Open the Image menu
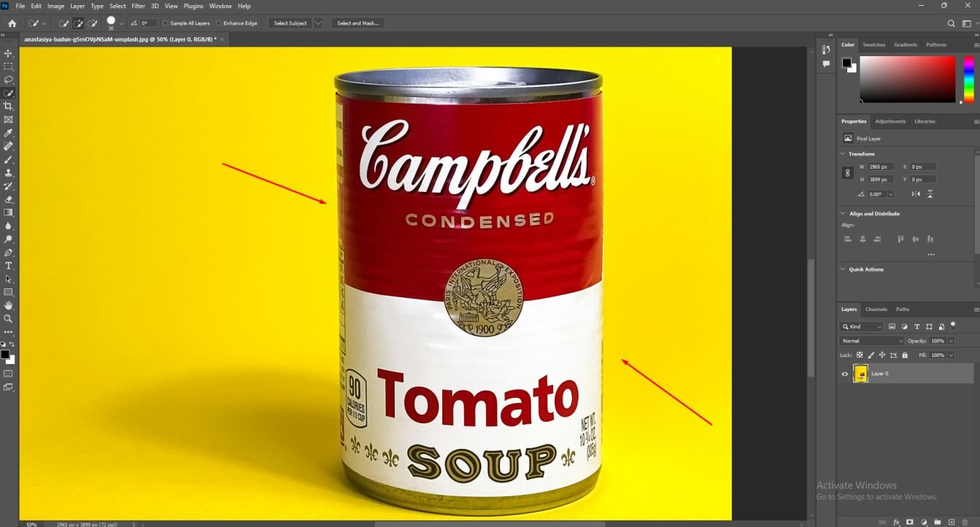 pos(55,6)
